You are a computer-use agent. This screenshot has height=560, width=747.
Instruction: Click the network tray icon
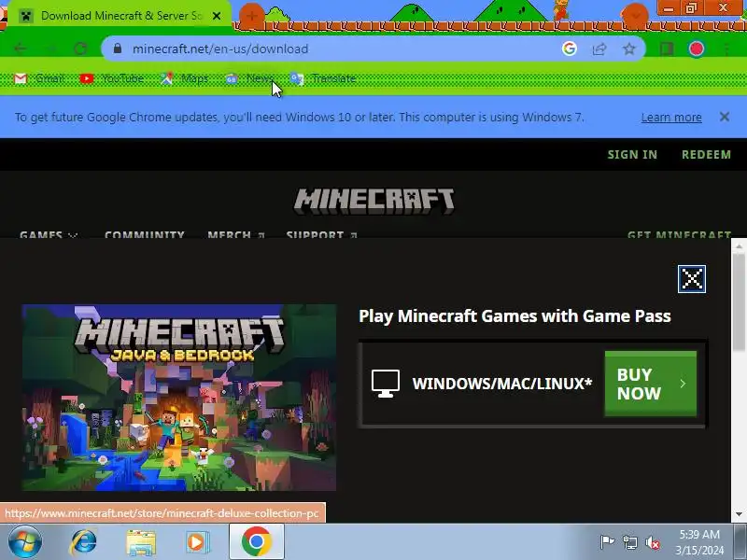click(629, 542)
